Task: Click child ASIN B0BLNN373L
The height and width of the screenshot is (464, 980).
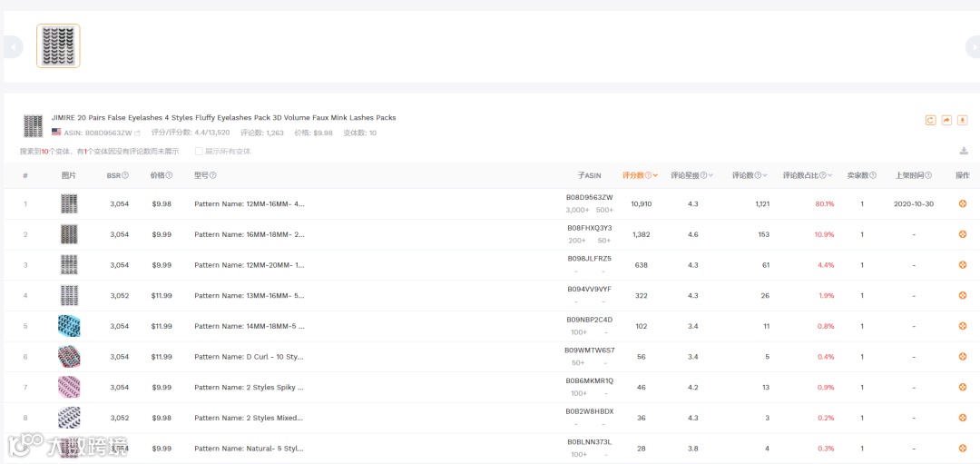Action: tap(590, 442)
